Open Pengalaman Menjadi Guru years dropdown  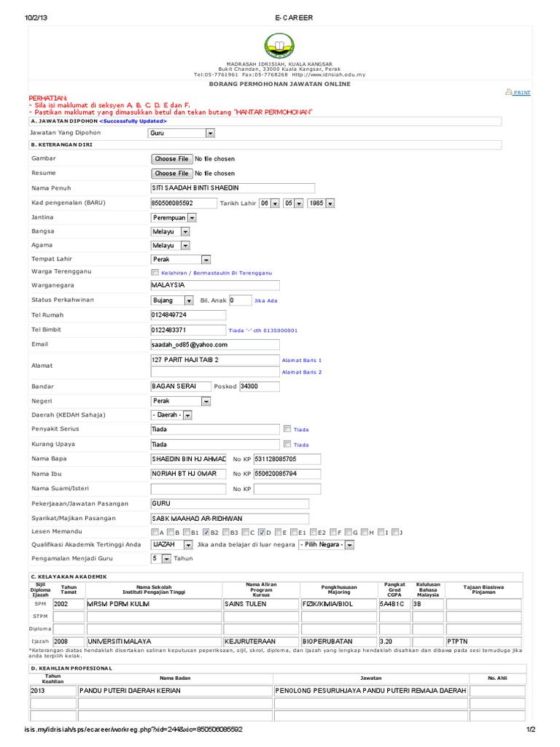click(160, 558)
